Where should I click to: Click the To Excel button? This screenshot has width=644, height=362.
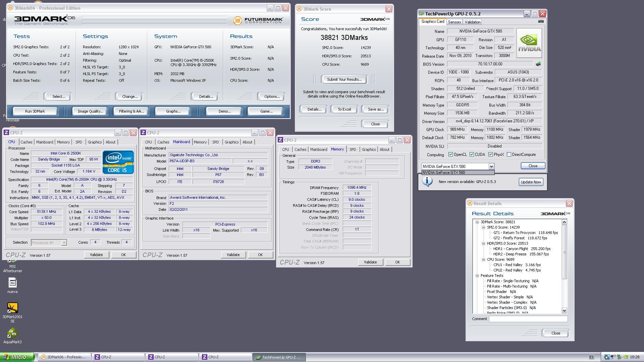click(344, 109)
